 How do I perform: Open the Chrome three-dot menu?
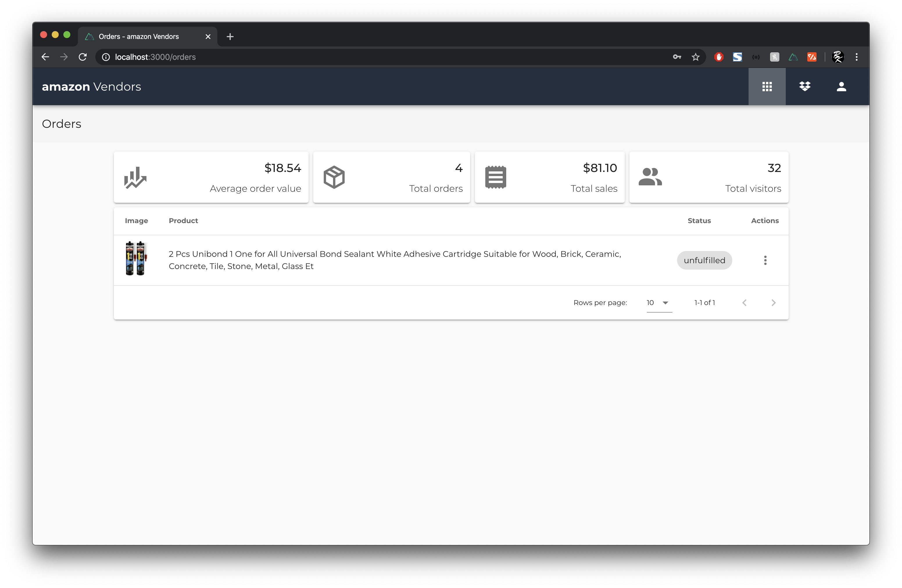pyautogui.click(x=856, y=57)
